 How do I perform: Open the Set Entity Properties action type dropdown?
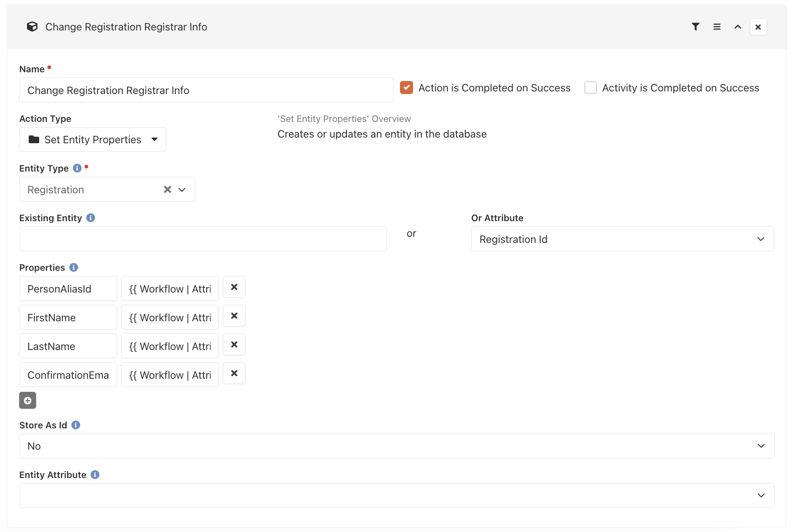[x=93, y=139]
